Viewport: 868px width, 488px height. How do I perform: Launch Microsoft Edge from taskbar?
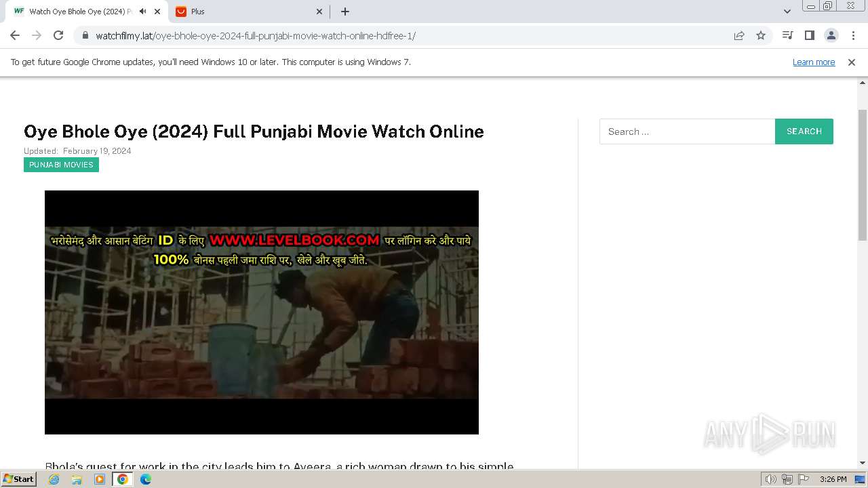[x=146, y=479]
